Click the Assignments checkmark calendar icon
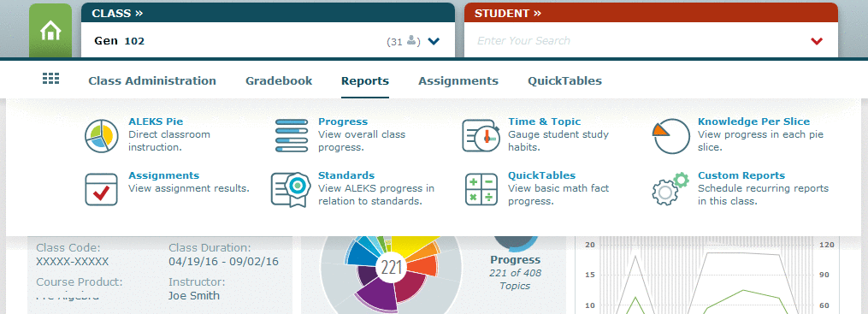This screenshot has width=868, height=314. [x=101, y=190]
